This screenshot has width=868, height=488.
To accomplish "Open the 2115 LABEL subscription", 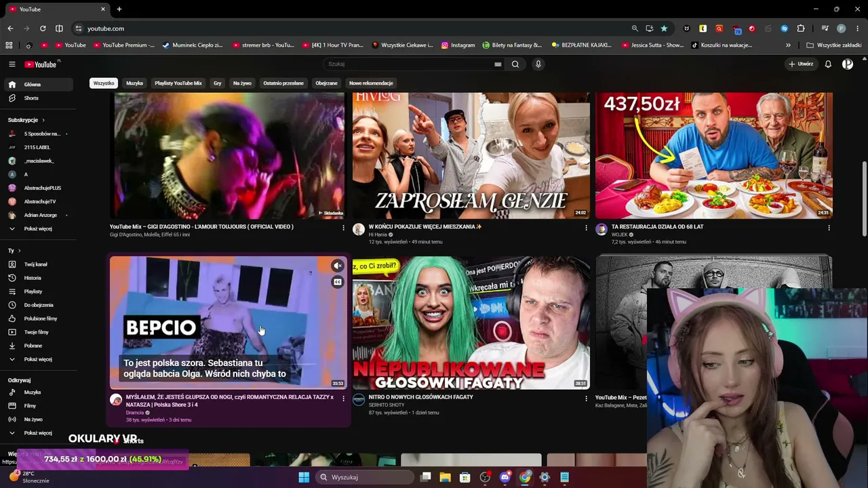I will pos(38,147).
